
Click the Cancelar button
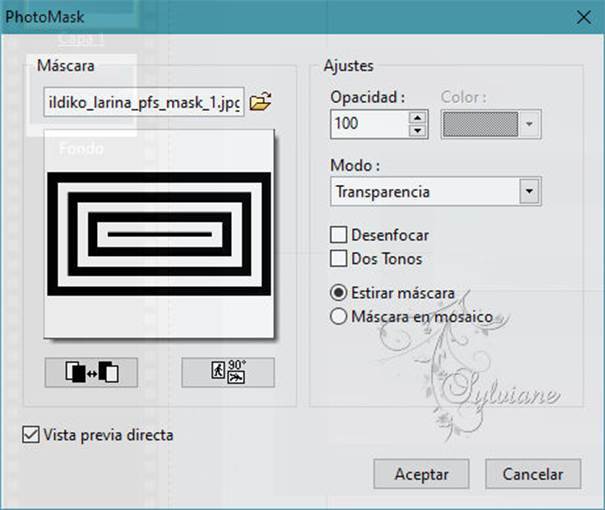pyautogui.click(x=533, y=474)
